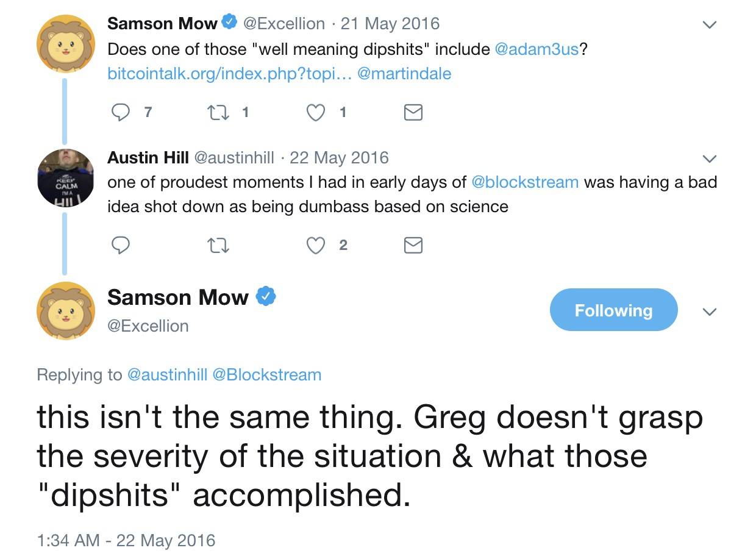
Task: Click the 1:34 AM - 22 May 2016 timestamp
Action: [x=126, y=540]
